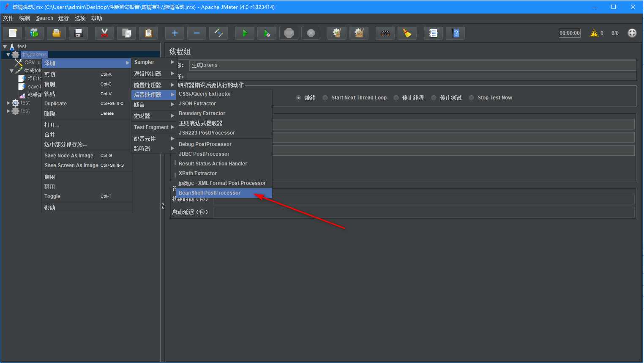Open the Function Helper dialog icon

[433, 33]
